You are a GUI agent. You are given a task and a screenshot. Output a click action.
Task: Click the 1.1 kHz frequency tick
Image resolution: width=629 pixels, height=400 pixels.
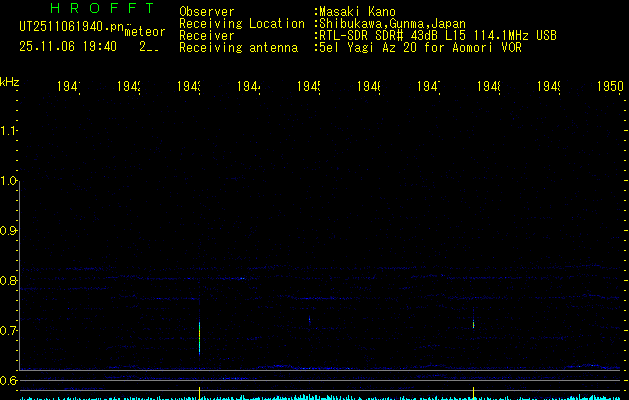pos(10,131)
